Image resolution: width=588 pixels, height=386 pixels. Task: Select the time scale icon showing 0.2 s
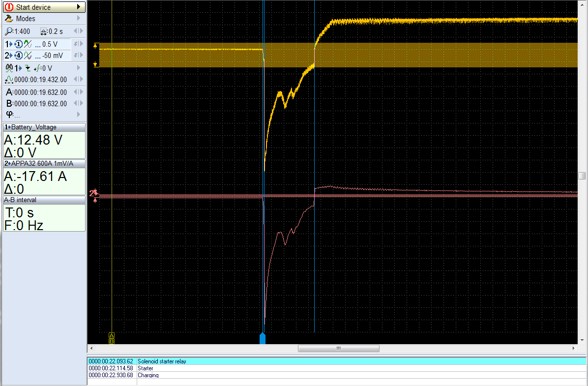click(x=44, y=31)
